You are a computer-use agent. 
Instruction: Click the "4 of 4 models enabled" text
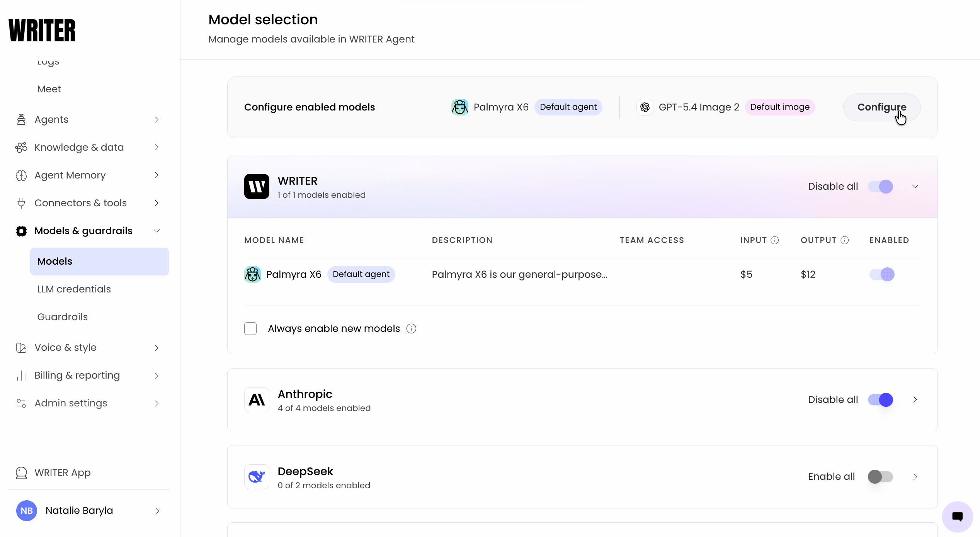click(x=324, y=408)
